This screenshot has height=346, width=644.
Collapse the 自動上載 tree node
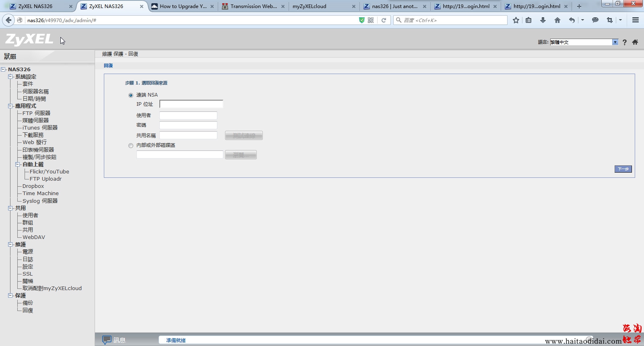[x=18, y=165]
